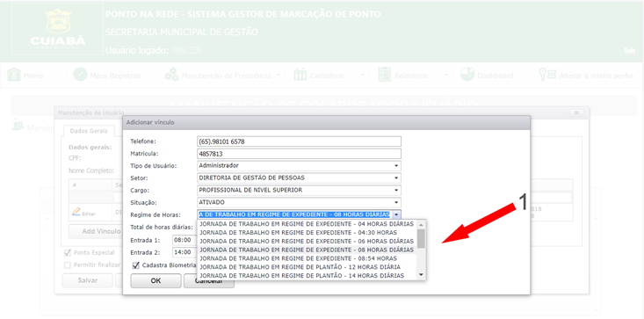Image resolution: width=644 pixels, height=319 pixels.
Task: Click the Matrícula input field
Action: point(299,154)
